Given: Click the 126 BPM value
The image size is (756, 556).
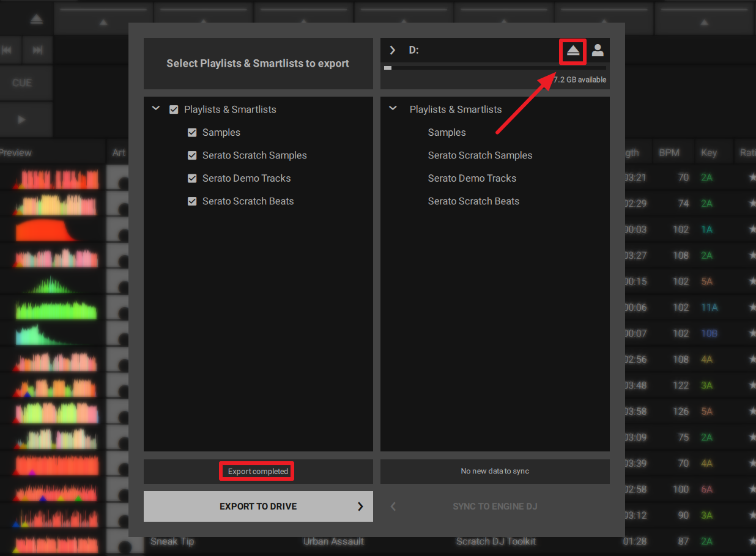Looking at the screenshot, I should 681,412.
